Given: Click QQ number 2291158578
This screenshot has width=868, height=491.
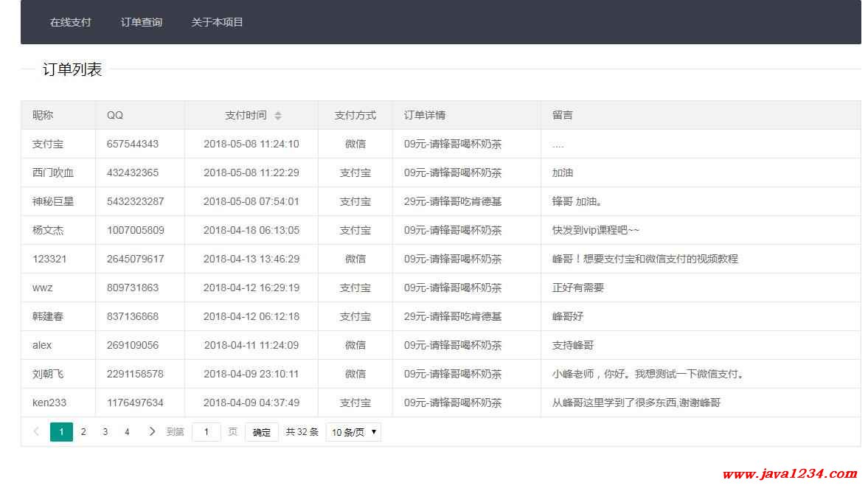Looking at the screenshot, I should pos(135,375).
